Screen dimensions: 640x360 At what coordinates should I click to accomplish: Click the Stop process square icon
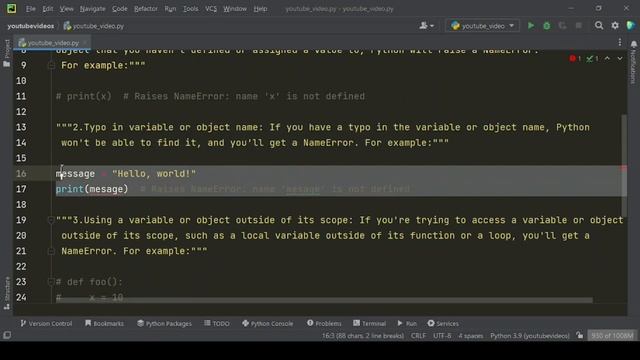coord(578,26)
